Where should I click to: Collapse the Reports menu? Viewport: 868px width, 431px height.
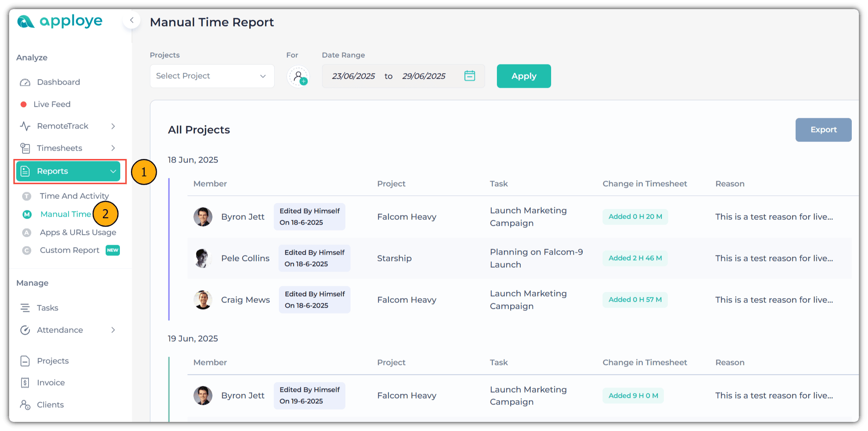113,171
